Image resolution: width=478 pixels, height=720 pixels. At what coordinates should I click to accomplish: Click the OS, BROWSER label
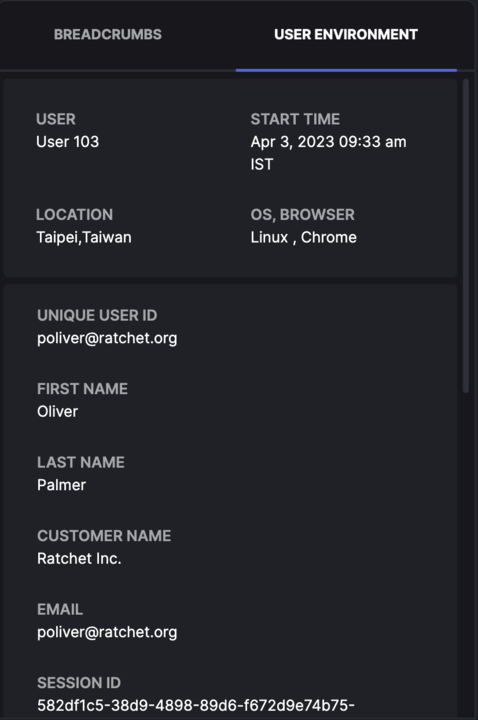coord(302,215)
